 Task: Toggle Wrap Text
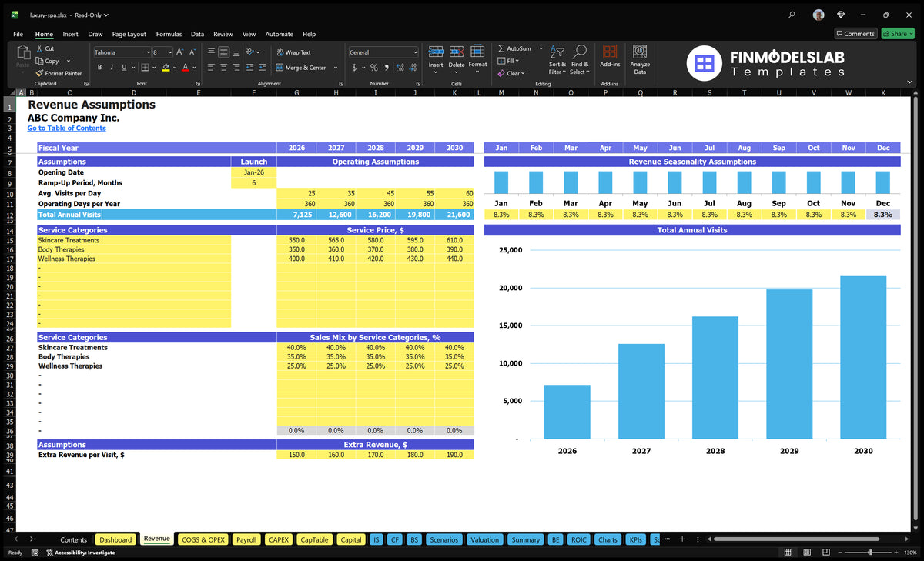[x=294, y=52]
